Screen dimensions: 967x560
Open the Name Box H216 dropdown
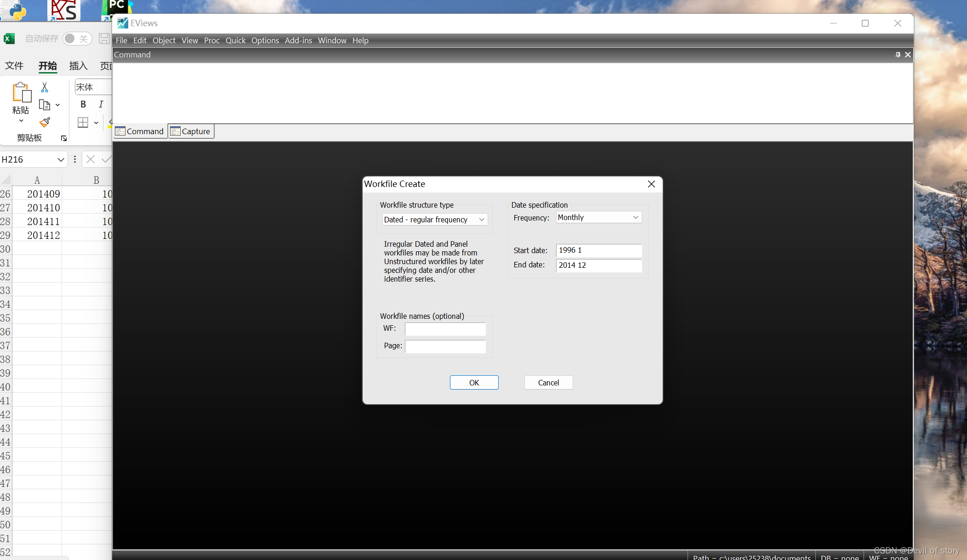[61, 159]
